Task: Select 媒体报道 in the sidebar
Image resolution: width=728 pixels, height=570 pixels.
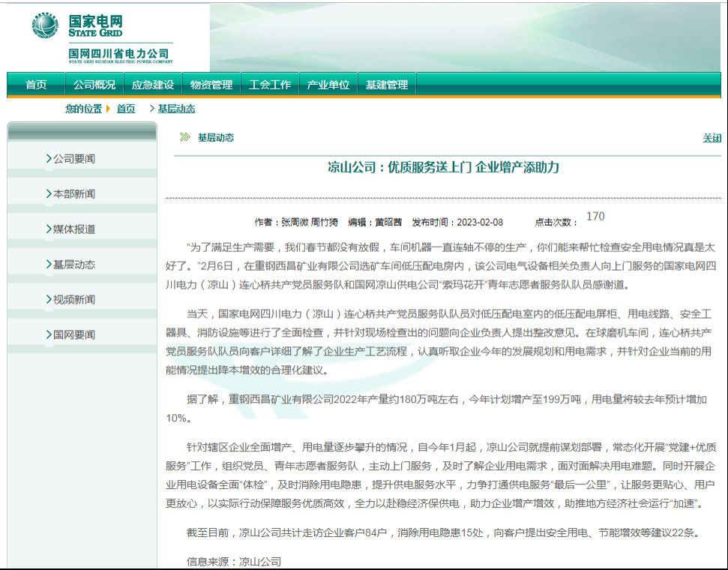Action: 73,229
